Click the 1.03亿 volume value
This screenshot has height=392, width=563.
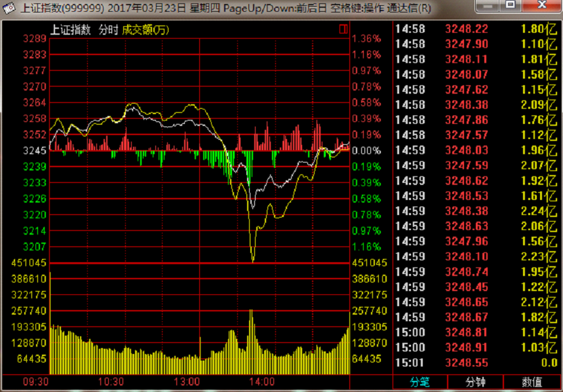point(539,347)
